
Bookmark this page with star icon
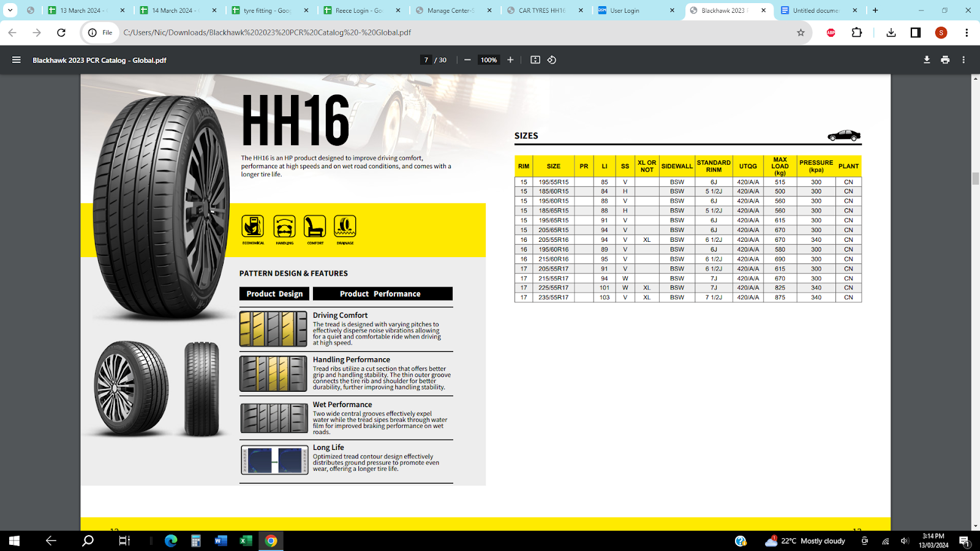[x=801, y=32]
